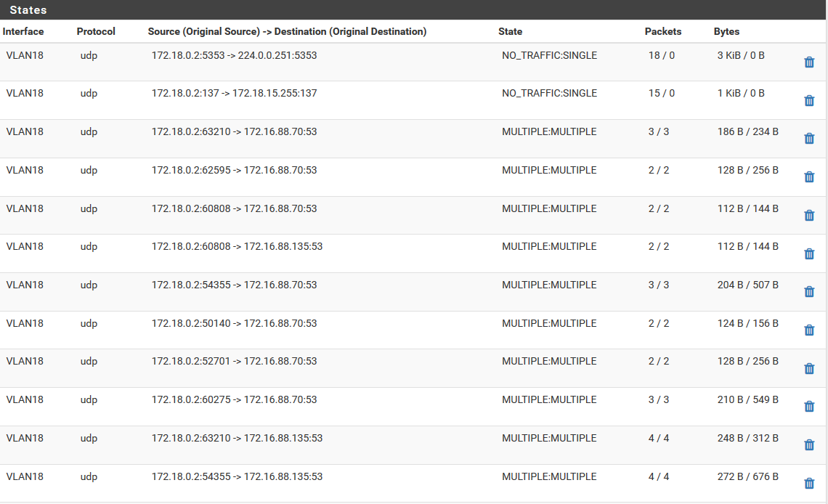Click trash icon for 172.18.0.2:62595 state
Screen dimensions: 828x504
809,176
